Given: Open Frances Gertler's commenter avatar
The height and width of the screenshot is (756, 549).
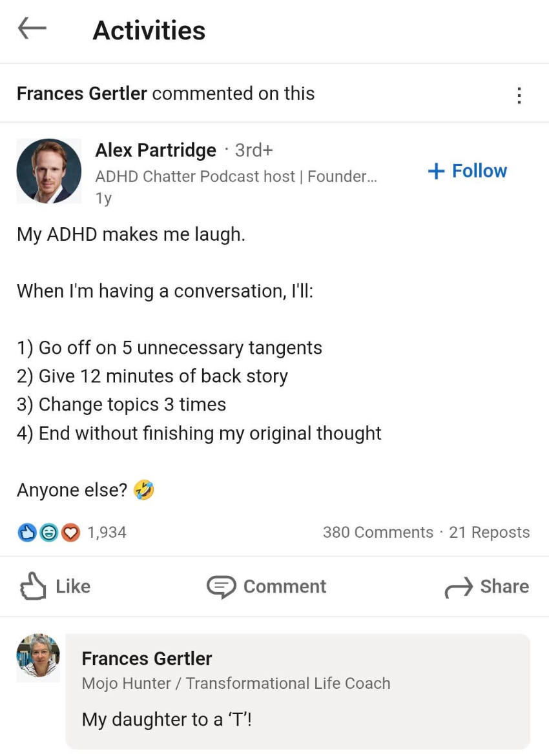Looking at the screenshot, I should pos(38,656).
